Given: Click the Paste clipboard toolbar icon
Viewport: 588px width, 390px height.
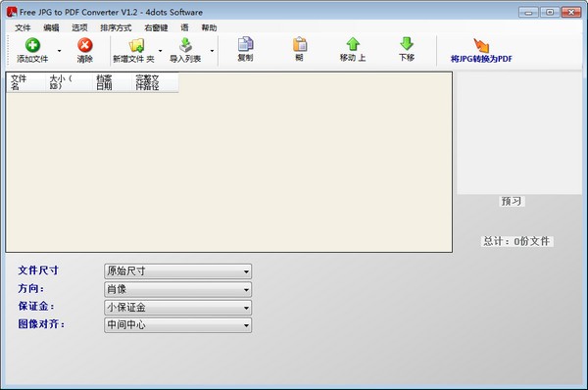Looking at the screenshot, I should tap(300, 44).
